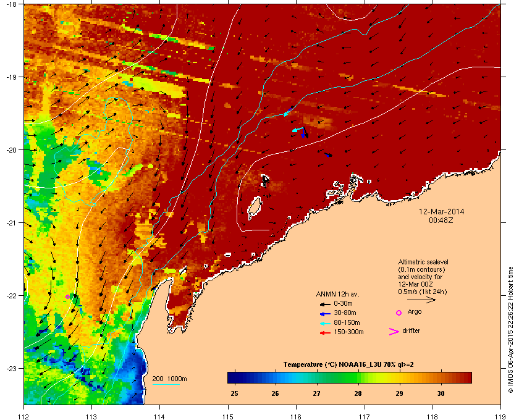
Task: Click the '12-Mar-2014' date label
Action: tap(441, 212)
